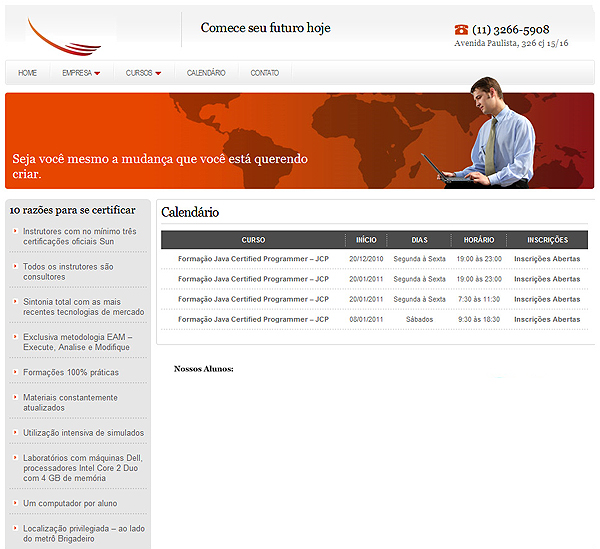Viewport: 600px width, 549px height.
Task: Click the HORÁRIO column header
Action: pyautogui.click(x=479, y=240)
